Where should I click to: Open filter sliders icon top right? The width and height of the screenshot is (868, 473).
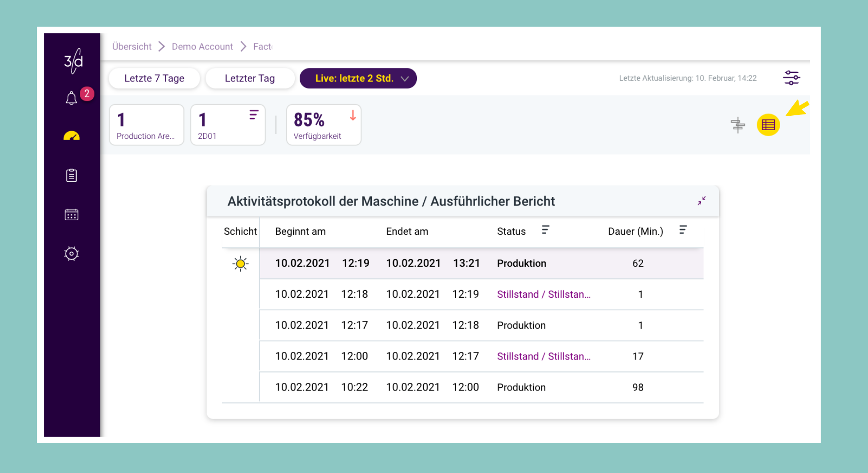791,78
